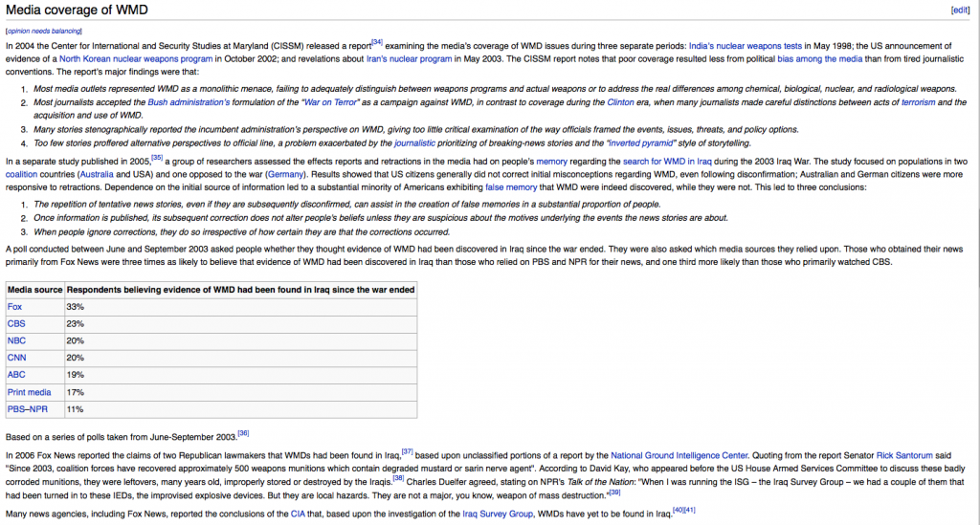
Task: Open India's nuclear weapons tests link
Action: point(745,46)
